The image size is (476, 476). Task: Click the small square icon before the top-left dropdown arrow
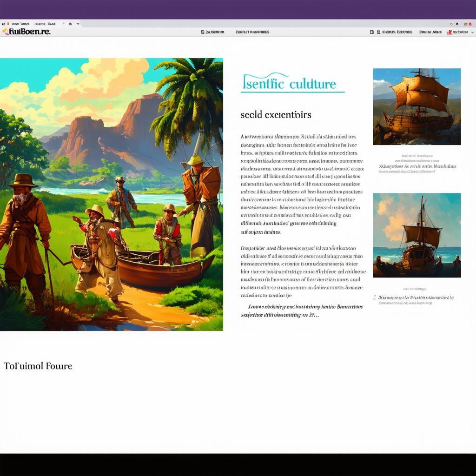pyautogui.click(x=70, y=24)
